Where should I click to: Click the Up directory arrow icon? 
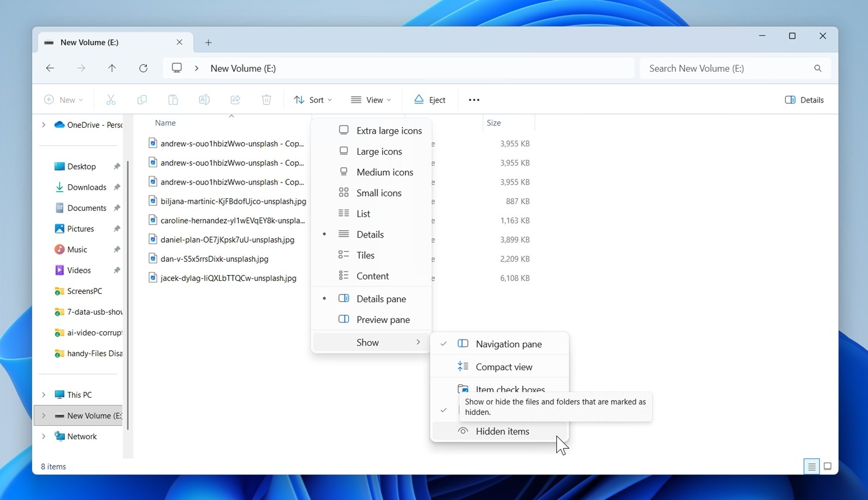click(112, 68)
